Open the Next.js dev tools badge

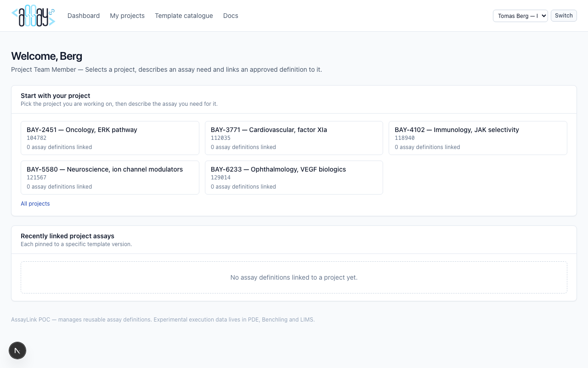point(17,351)
